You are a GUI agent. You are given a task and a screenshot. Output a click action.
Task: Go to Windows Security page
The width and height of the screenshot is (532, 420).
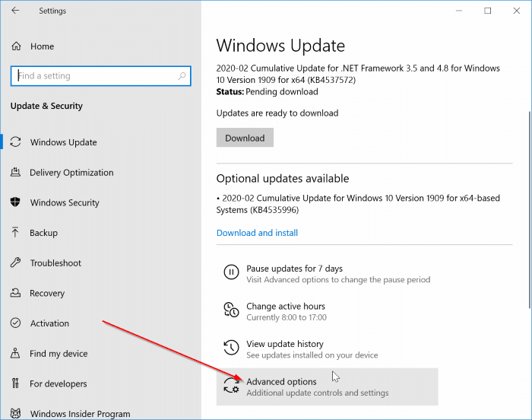[65, 202]
